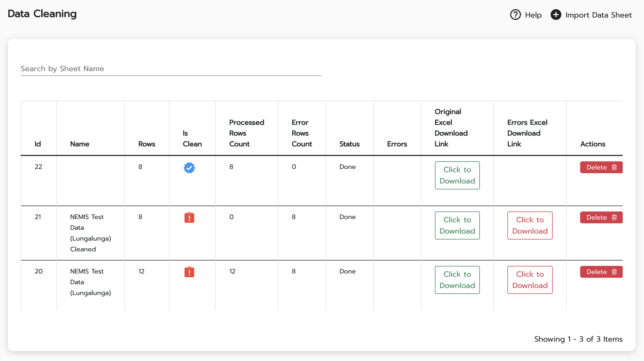Click the Id column header
This screenshot has width=644, height=361.
[38, 144]
